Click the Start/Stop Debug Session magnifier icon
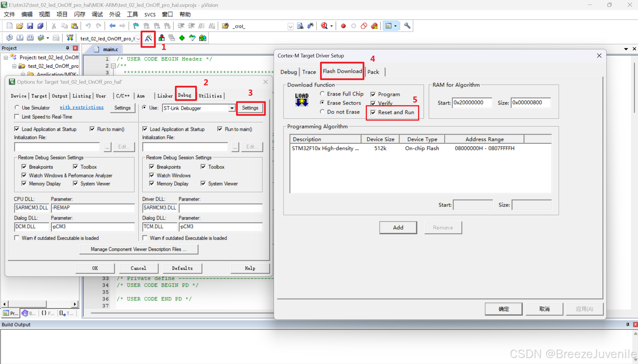 pos(324,26)
